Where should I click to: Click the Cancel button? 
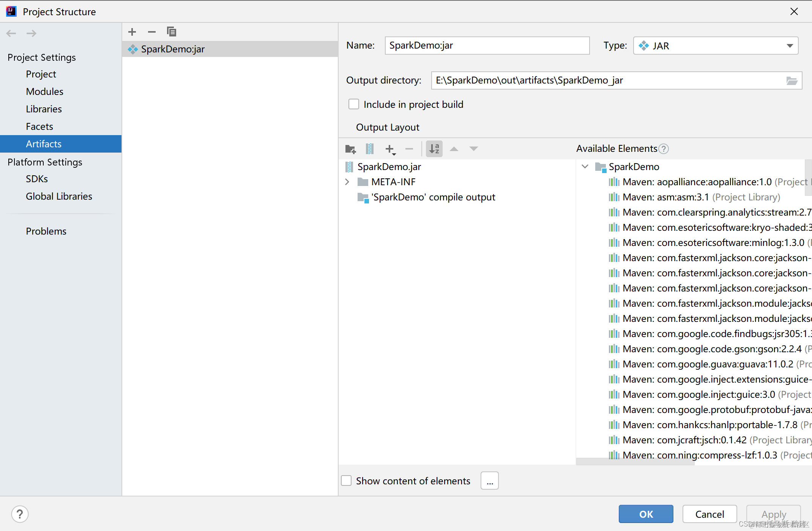coord(710,514)
